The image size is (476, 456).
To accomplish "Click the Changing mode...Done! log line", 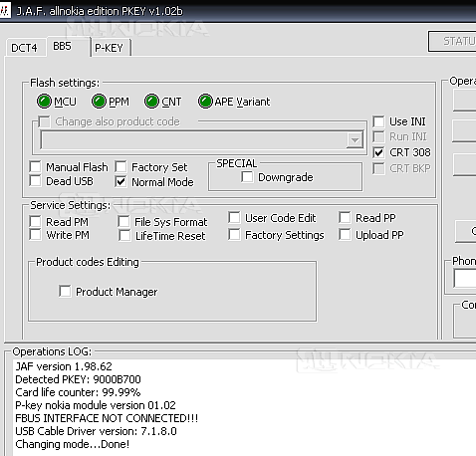I will [x=73, y=444].
